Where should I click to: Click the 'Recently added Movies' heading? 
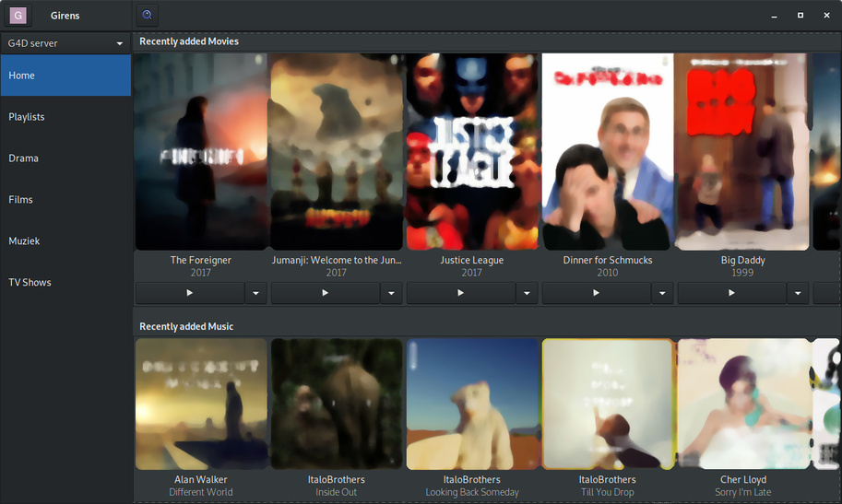coord(189,41)
